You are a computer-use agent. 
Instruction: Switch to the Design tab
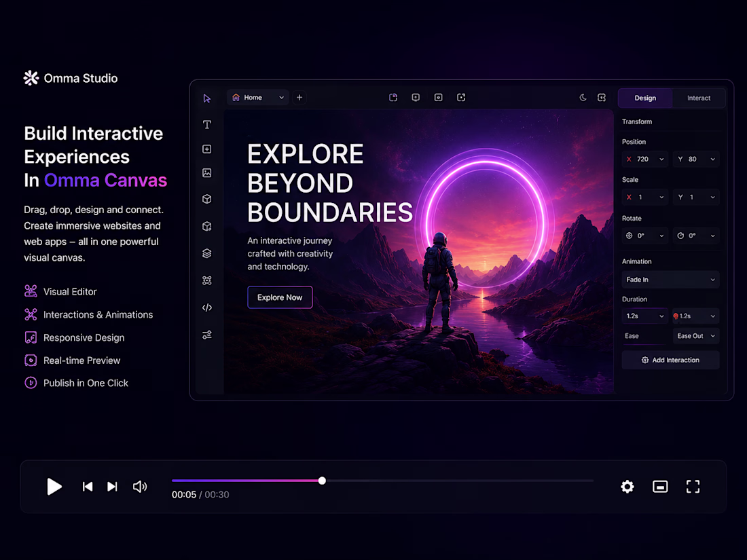pos(645,98)
